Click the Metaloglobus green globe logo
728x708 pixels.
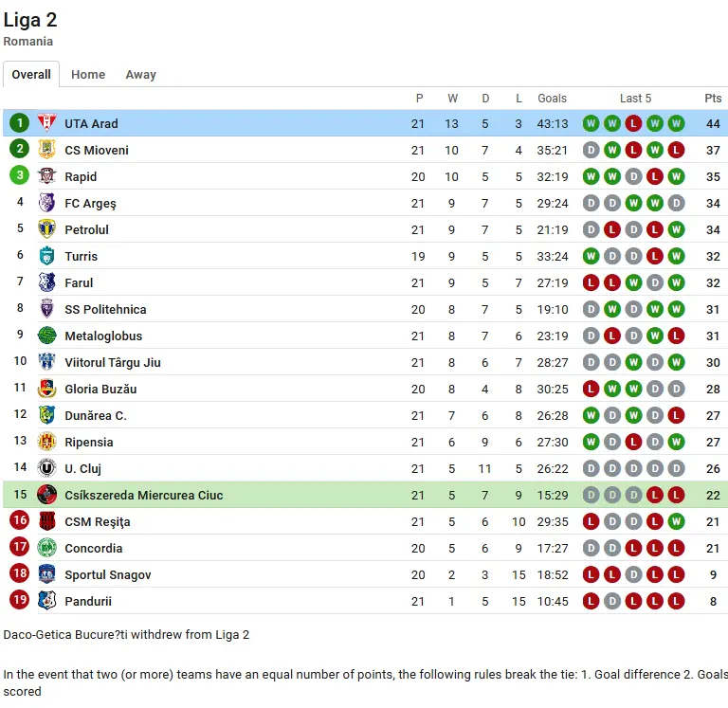click(x=46, y=336)
